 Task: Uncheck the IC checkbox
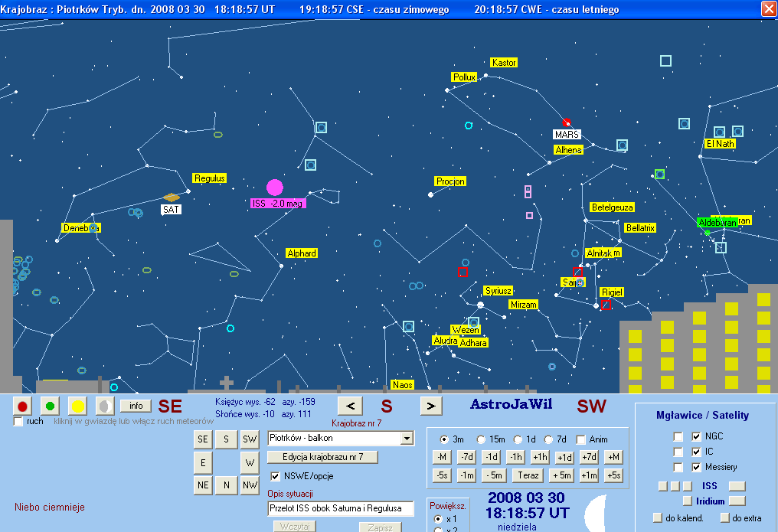pyautogui.click(x=696, y=452)
